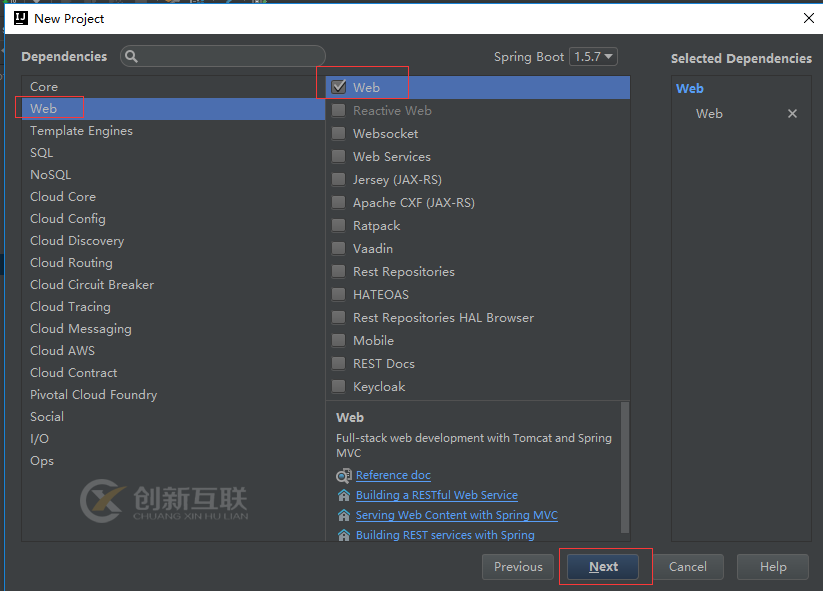
Task: Check Rest Repositories option
Action: click(x=339, y=271)
